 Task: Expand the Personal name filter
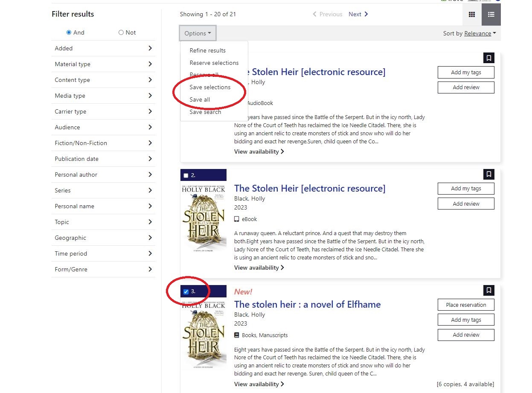point(103,206)
